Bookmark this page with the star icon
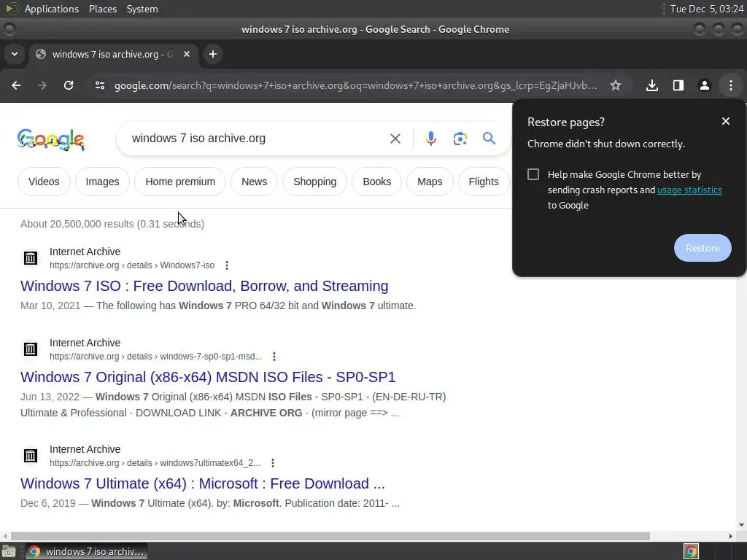 [616, 85]
